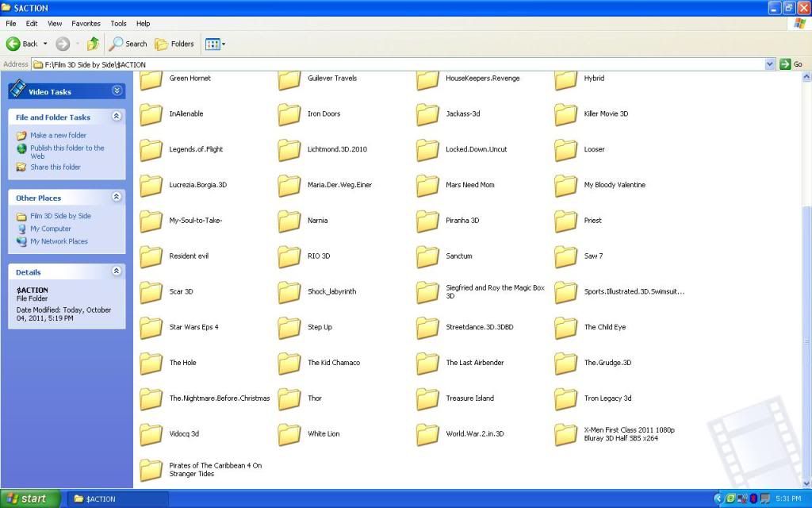The height and width of the screenshot is (508, 812).
Task: Select the Step Up folder icon
Action: coord(289,328)
